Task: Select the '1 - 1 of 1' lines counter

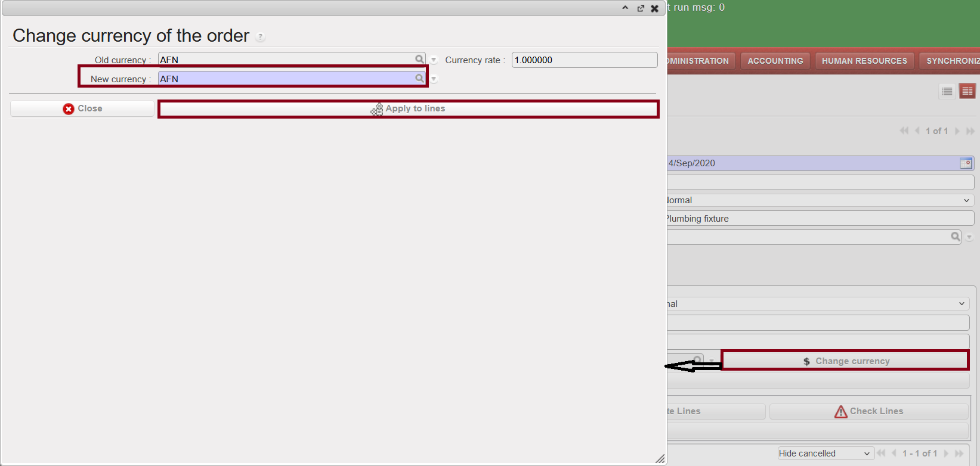Action: click(x=920, y=453)
